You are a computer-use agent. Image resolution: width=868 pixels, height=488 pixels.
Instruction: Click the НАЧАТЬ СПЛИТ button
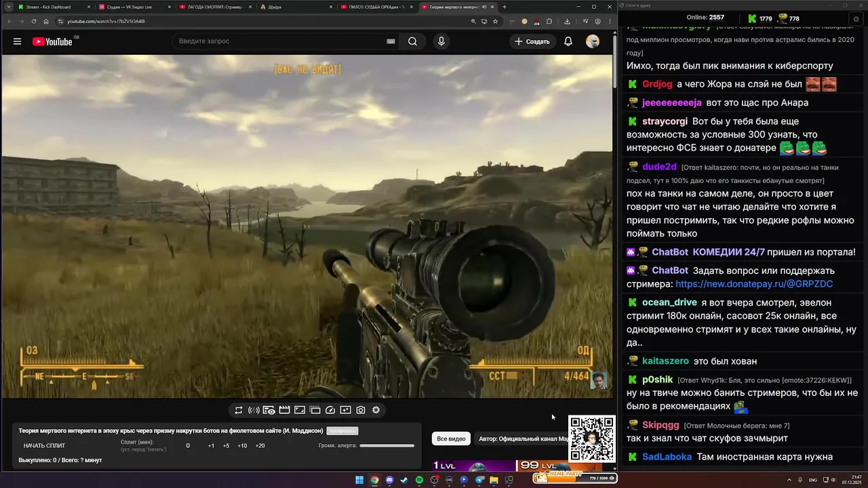tap(44, 446)
